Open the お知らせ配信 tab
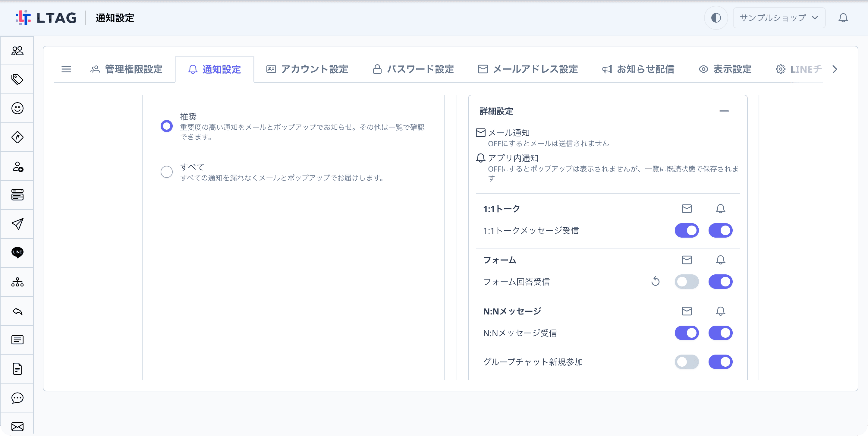The width and height of the screenshot is (868, 436). click(x=638, y=69)
